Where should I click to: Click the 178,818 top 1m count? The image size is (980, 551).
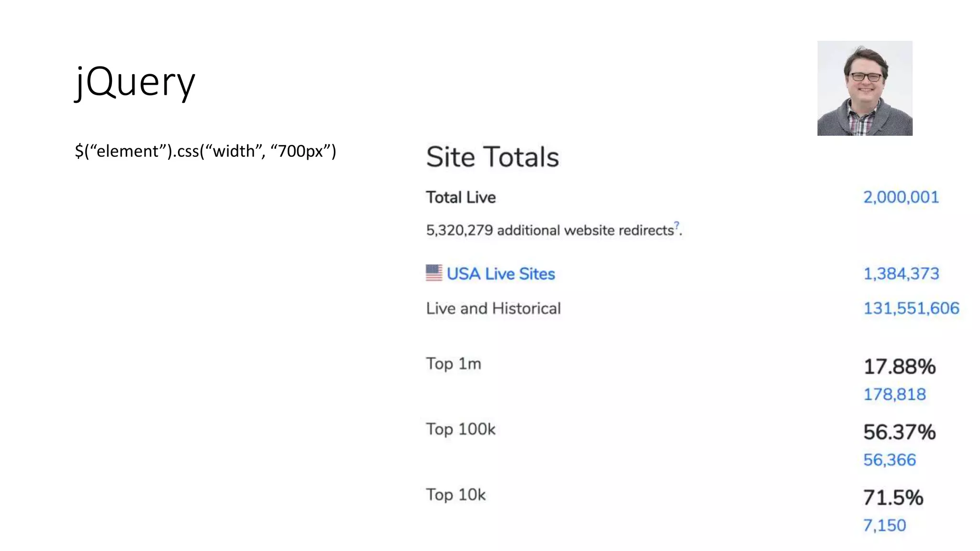coord(894,394)
